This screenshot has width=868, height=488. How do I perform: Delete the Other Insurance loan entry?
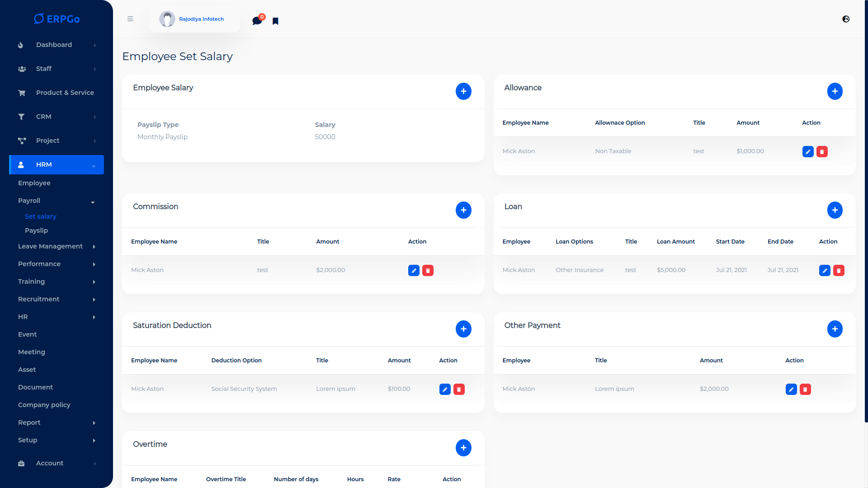[839, 271]
